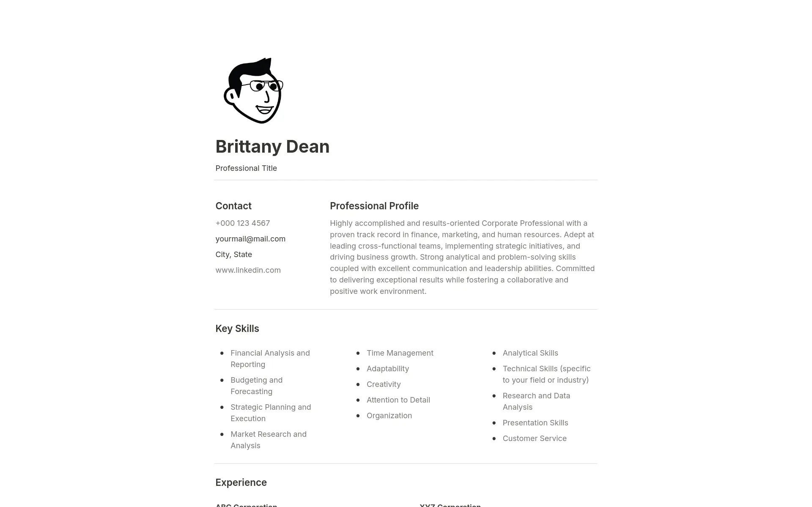Click the www.linkedin.com profile link
This screenshot has width=812, height=507.
[x=248, y=269]
